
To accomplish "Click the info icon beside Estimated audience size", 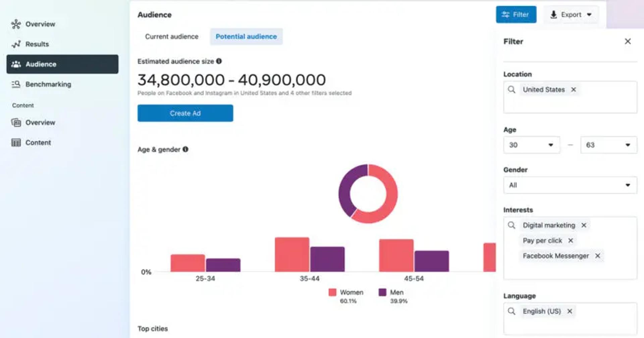I will pyautogui.click(x=219, y=61).
